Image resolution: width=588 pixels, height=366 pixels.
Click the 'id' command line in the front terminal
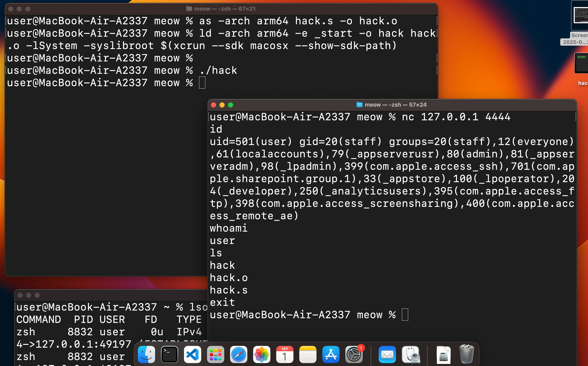pos(216,129)
